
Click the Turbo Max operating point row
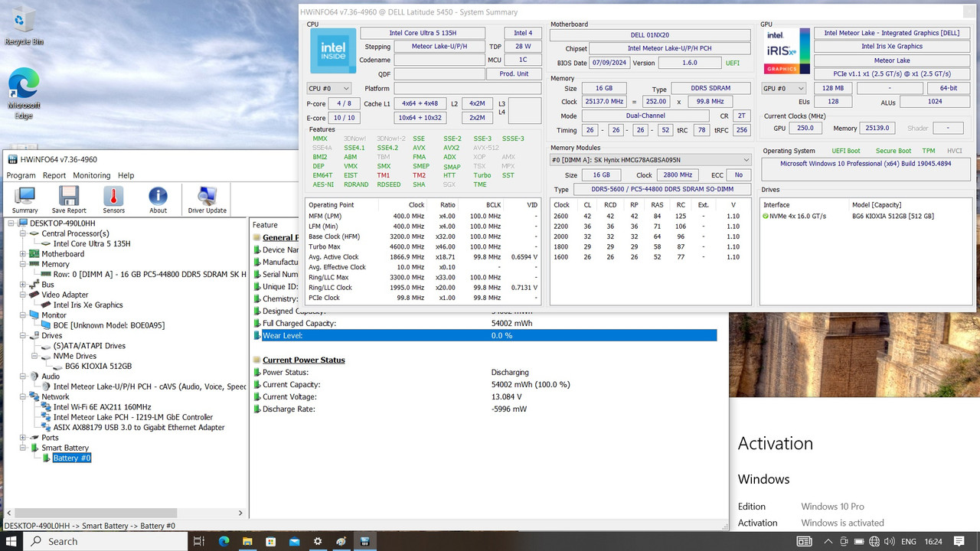coord(423,247)
